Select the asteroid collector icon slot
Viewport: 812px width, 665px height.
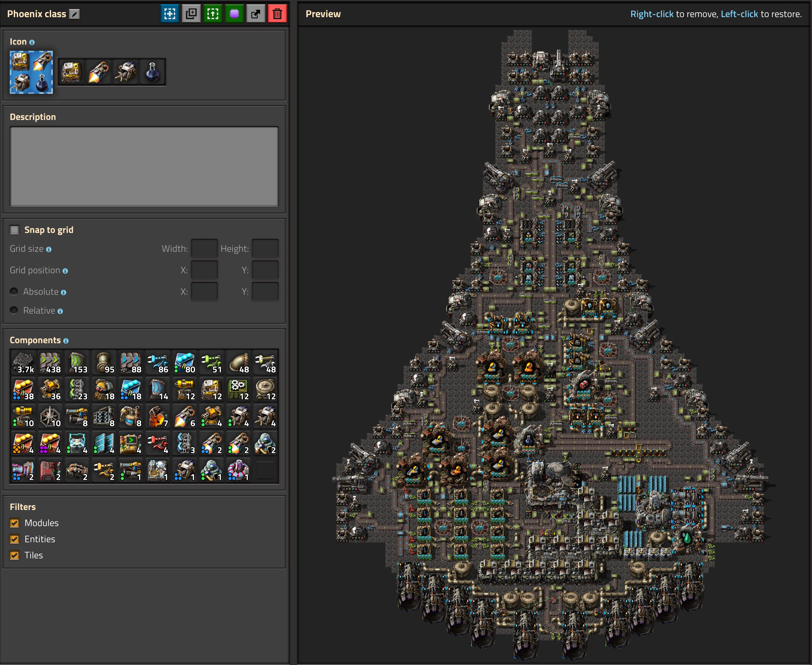[125, 72]
